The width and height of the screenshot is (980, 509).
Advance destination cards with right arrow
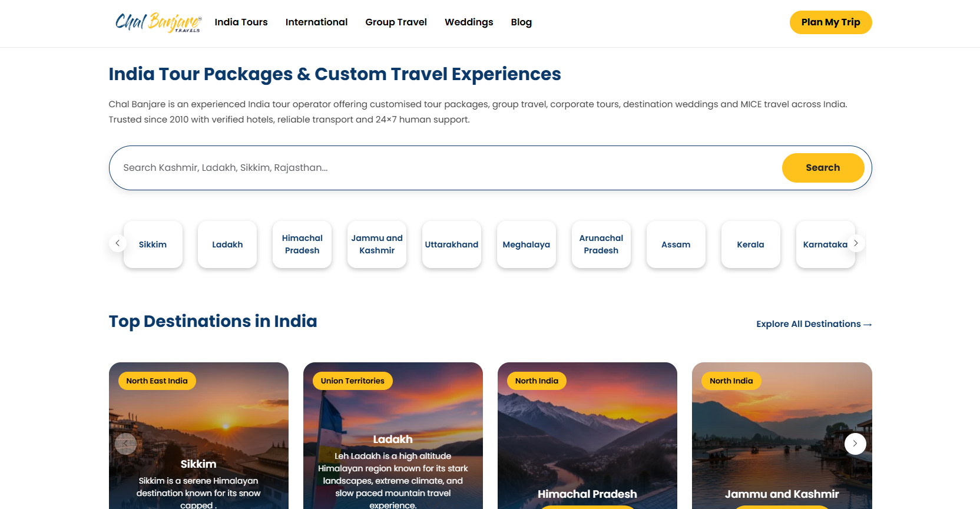pyautogui.click(x=855, y=444)
